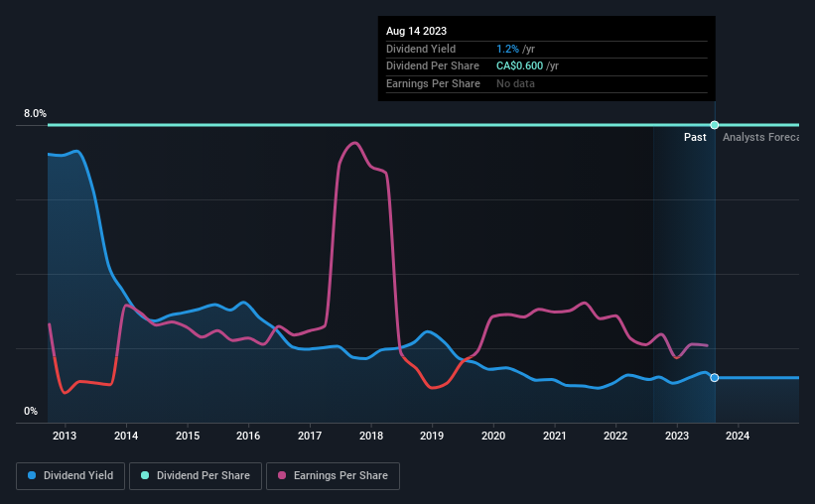The height and width of the screenshot is (504, 815).
Task: Toggle the Dividend Yield legend button
Action: coord(70,476)
